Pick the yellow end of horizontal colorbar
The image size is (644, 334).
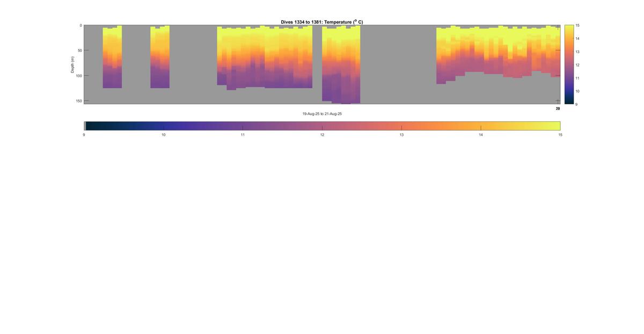point(555,126)
